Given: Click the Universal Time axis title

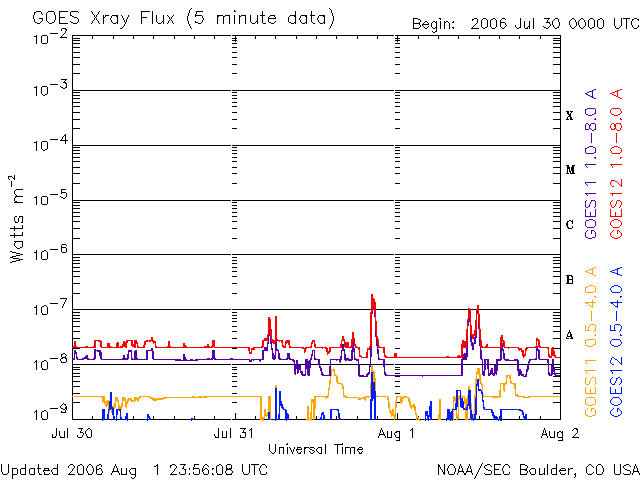Looking at the screenshot, I should pos(315,449).
